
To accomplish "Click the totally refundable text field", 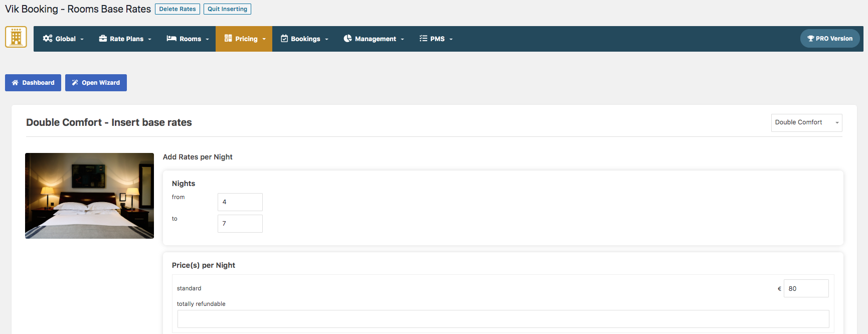I will pos(503,319).
